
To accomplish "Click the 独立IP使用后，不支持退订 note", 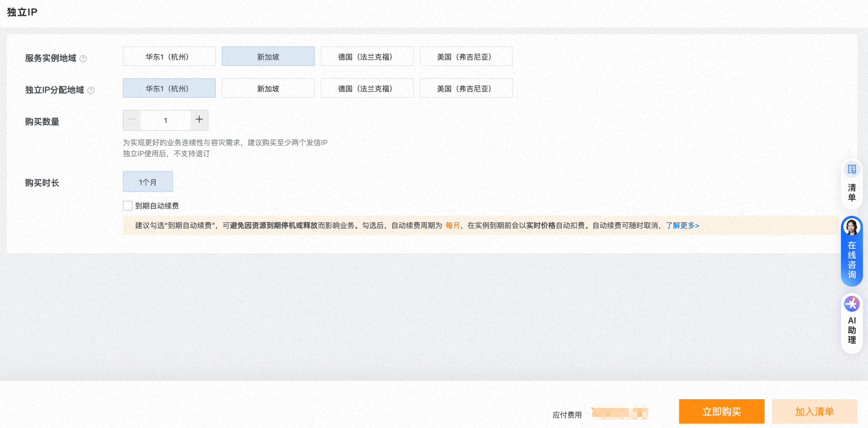I will tap(166, 153).
